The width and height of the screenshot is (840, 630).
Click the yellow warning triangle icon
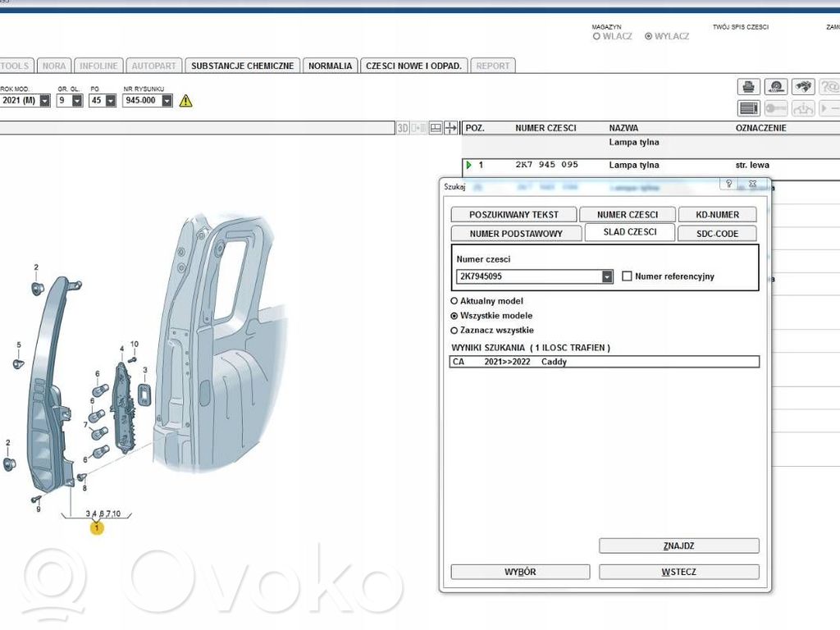pyautogui.click(x=185, y=100)
